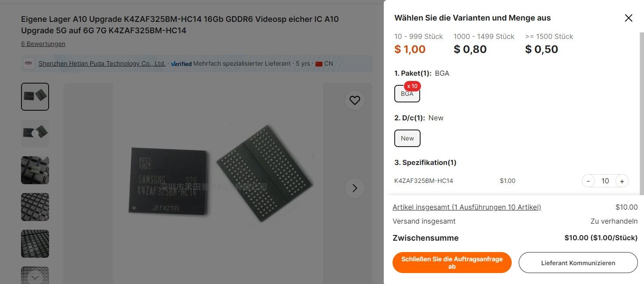Select the New D/c option
The height and width of the screenshot is (284, 644).
407,138
